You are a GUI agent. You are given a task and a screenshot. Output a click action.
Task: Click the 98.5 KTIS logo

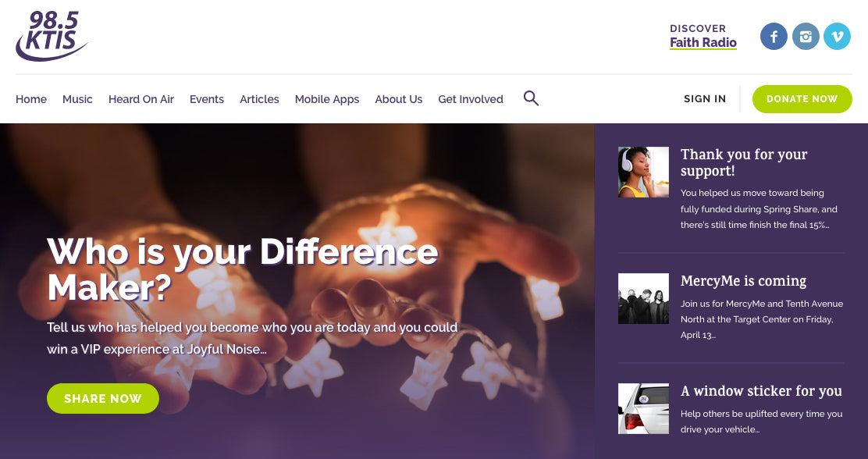pos(52,36)
